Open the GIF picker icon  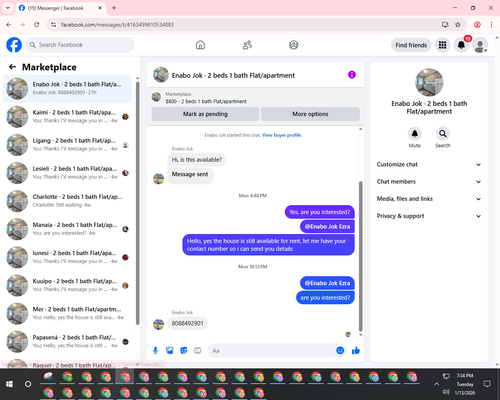click(198, 350)
